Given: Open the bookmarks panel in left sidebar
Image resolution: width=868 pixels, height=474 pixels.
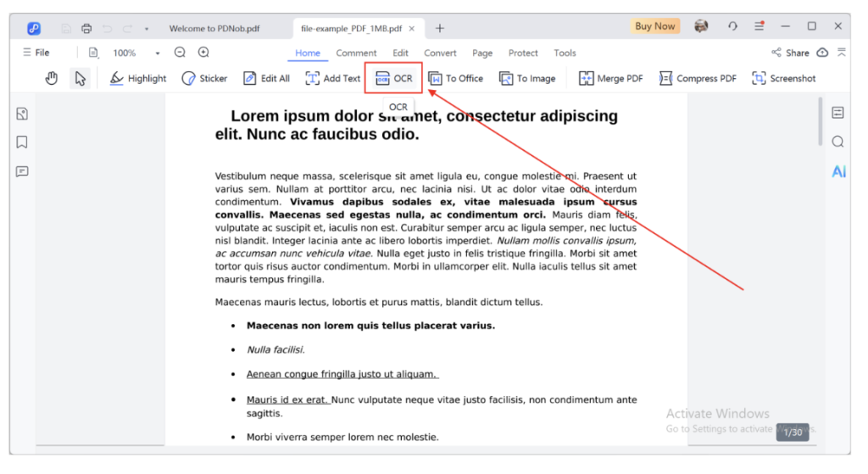Looking at the screenshot, I should [22, 142].
